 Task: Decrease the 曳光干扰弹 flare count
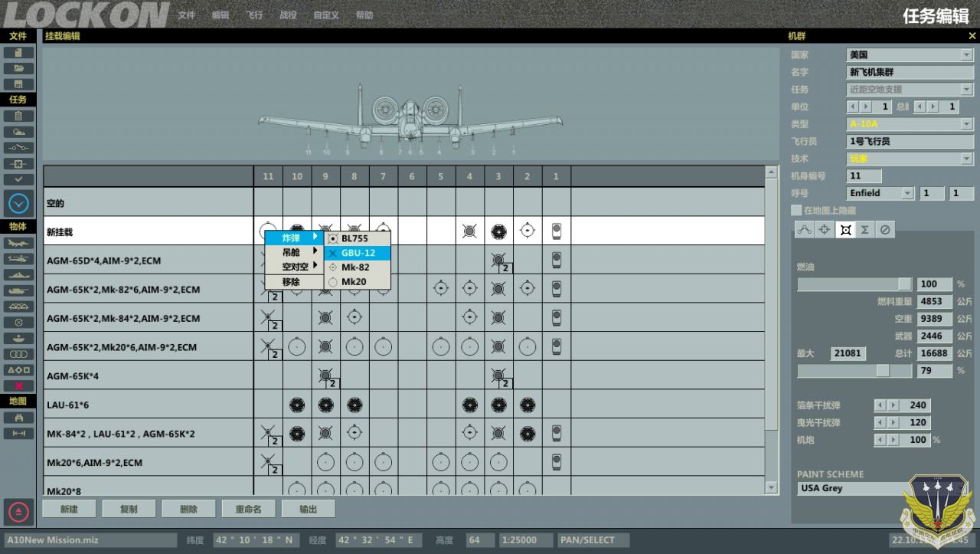(880, 422)
